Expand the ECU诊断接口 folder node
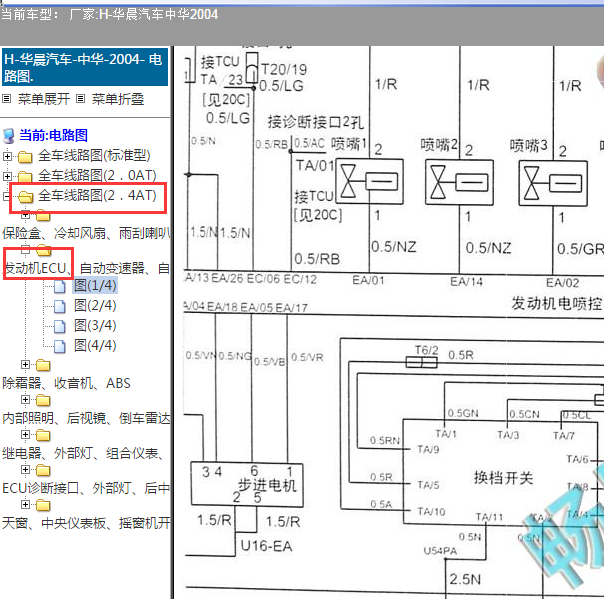 [25, 470]
